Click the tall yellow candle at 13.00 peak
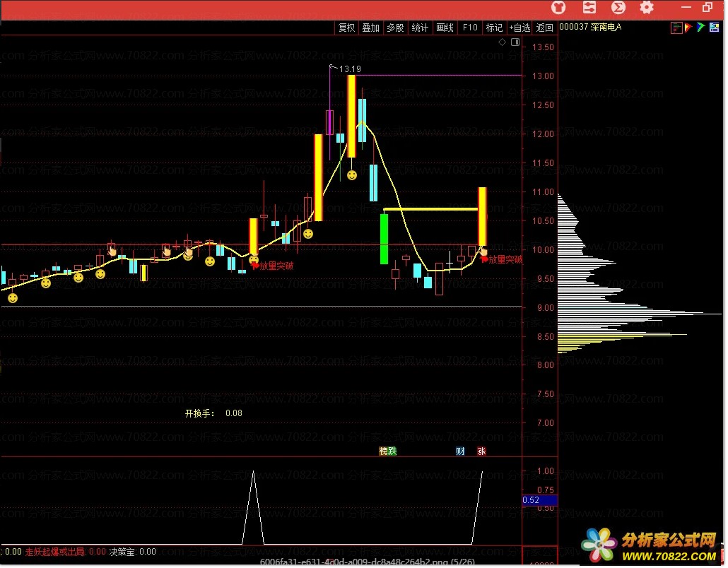Image resolution: width=728 pixels, height=568 pixels. tap(351, 117)
